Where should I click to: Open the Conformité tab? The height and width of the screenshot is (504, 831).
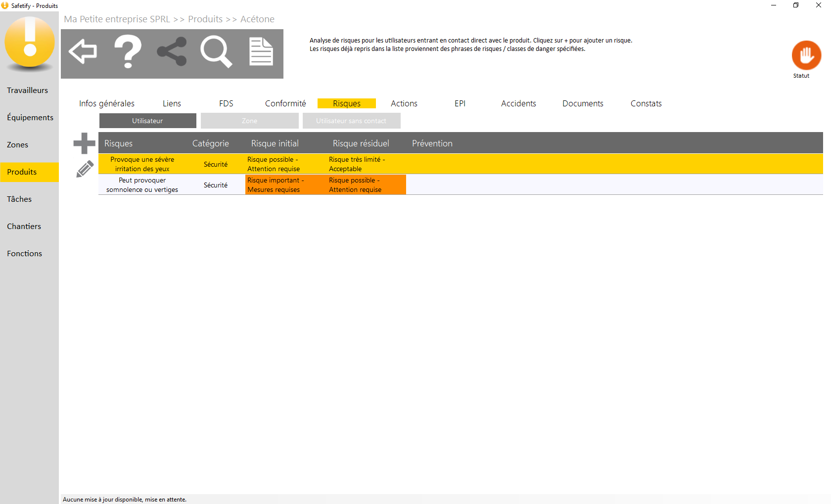[285, 103]
